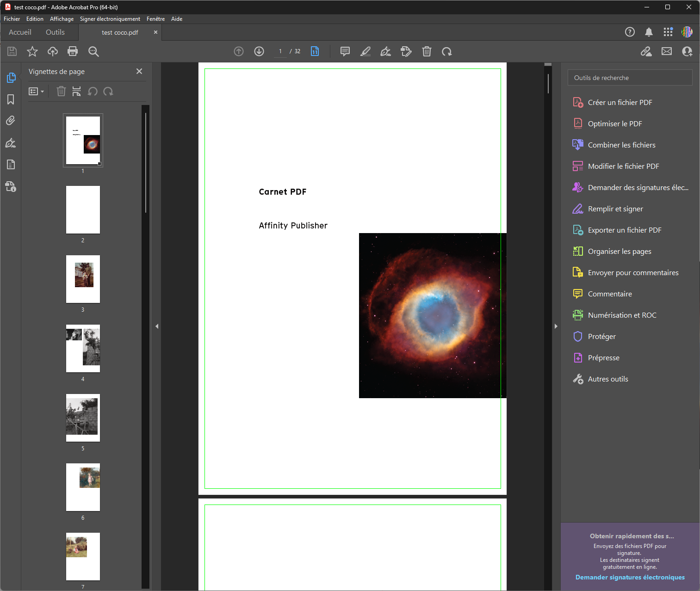The height and width of the screenshot is (591, 700).
Task: Click the print file icon
Action: click(x=73, y=51)
